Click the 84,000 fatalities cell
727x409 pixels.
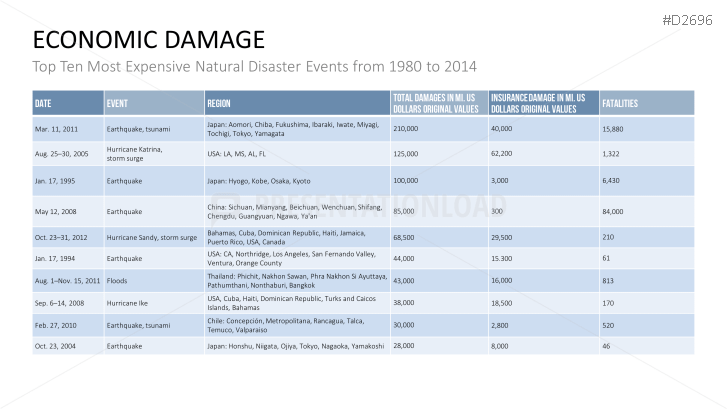click(612, 211)
